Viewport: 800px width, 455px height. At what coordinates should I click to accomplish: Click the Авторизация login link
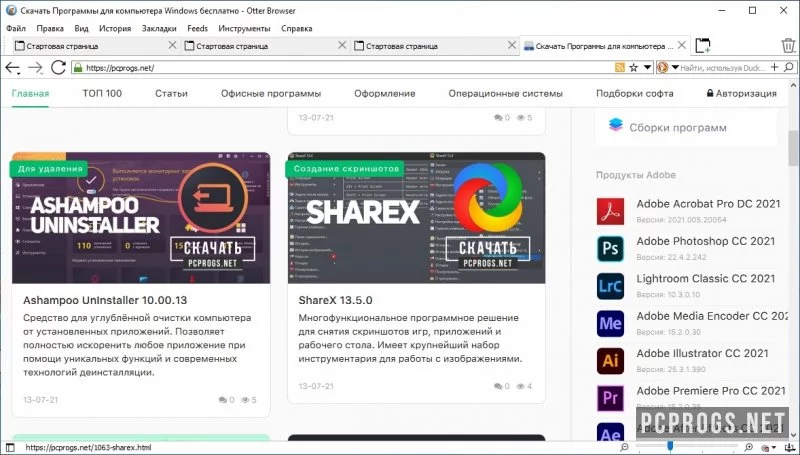741,93
